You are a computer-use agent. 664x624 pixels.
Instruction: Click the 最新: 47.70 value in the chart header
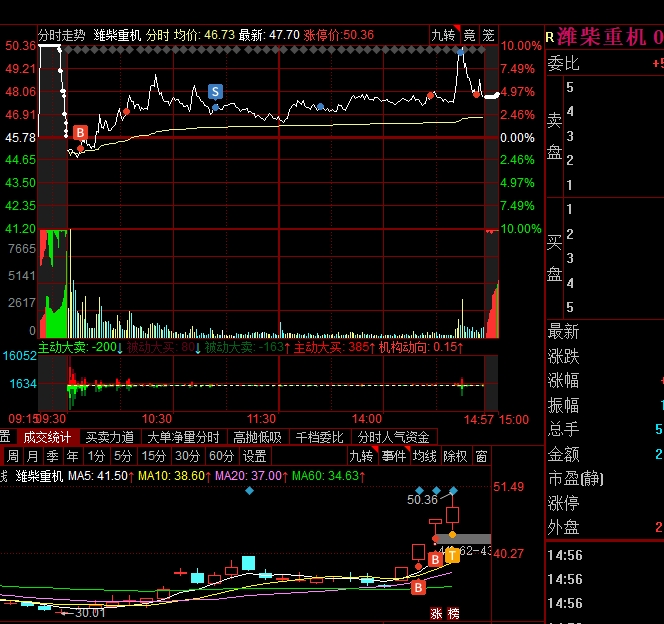[269, 35]
